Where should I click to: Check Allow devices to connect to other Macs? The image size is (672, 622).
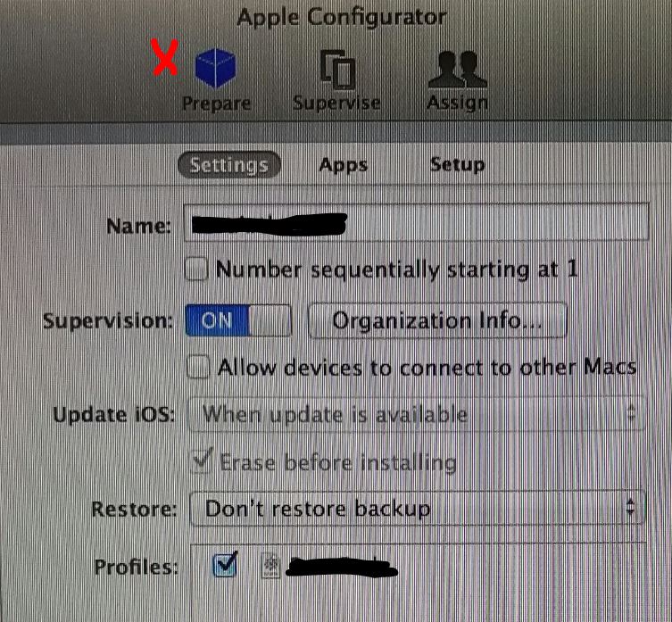pyautogui.click(x=198, y=367)
